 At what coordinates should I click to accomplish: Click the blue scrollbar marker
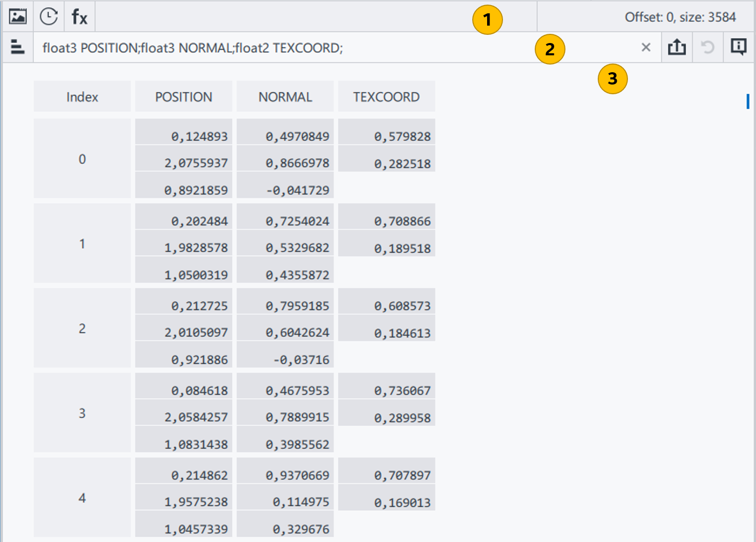point(748,101)
